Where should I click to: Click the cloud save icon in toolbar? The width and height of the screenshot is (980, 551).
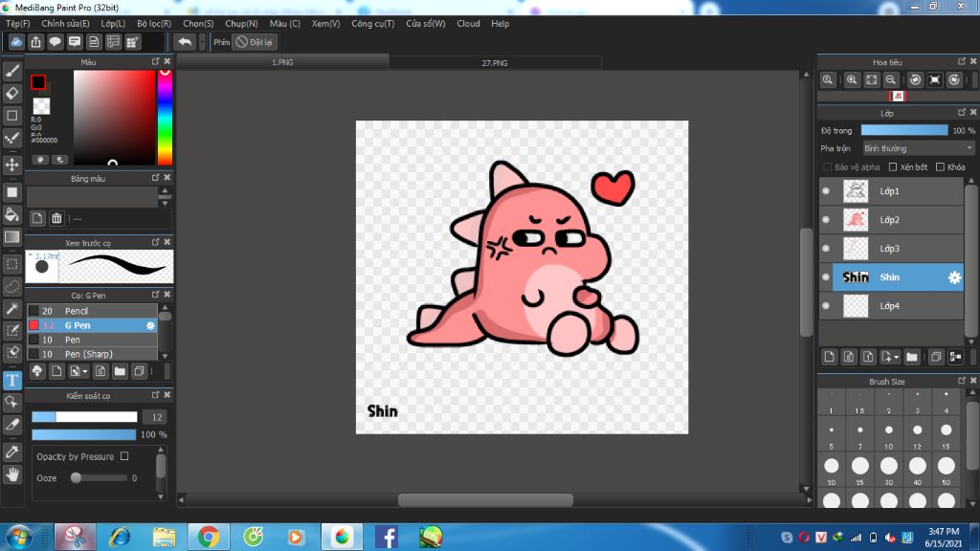pyautogui.click(x=16, y=42)
